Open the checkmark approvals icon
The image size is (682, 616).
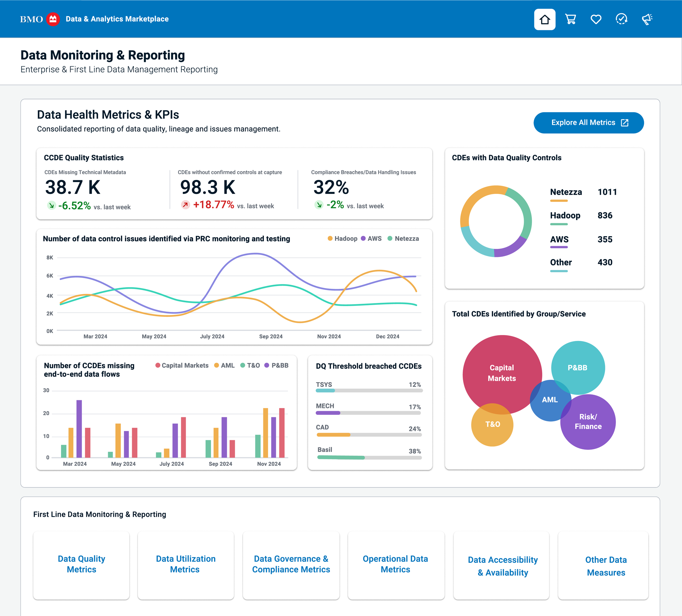pyautogui.click(x=621, y=19)
